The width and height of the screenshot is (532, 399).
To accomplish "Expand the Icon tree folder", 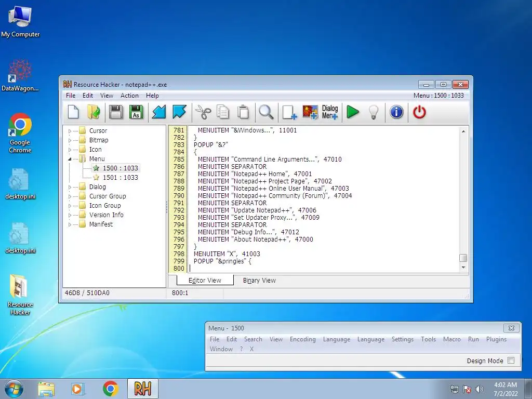I will tap(70, 150).
